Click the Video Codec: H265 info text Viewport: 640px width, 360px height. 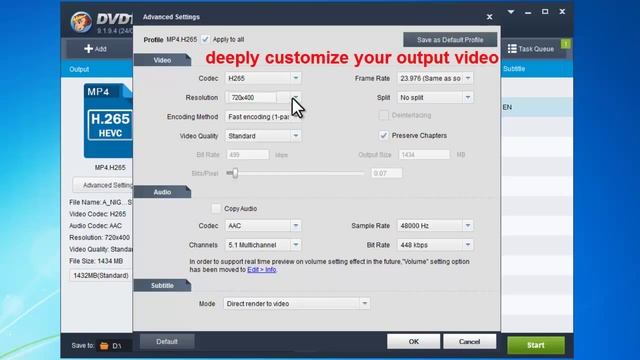(x=98, y=214)
